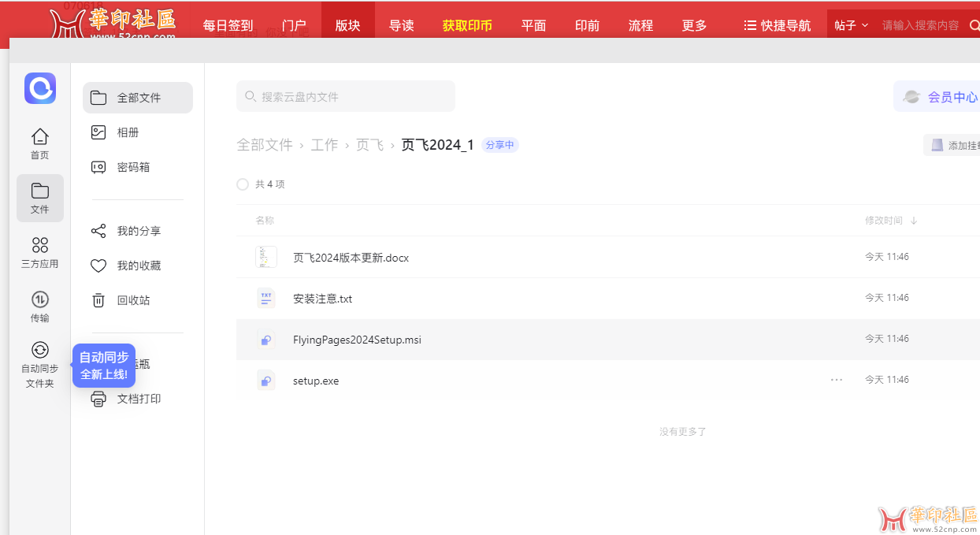Open 快捷导航 quick navigation menu
The height and width of the screenshot is (535, 980).
pyautogui.click(x=777, y=25)
